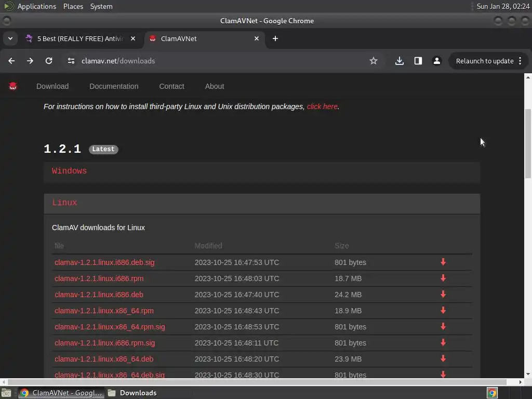View site information icon in address bar

pyautogui.click(x=71, y=61)
